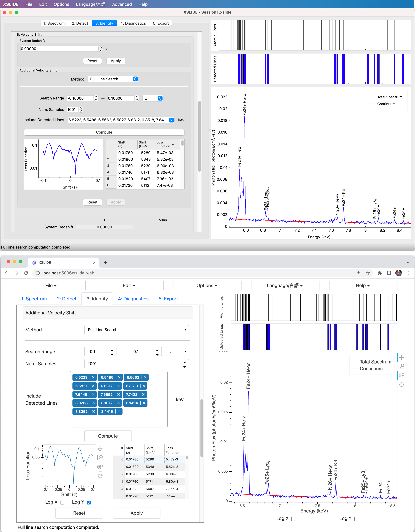This screenshot has width=415, height=532.
Task: Click Apply at the bottom of the web panel
Action: coord(137,513)
